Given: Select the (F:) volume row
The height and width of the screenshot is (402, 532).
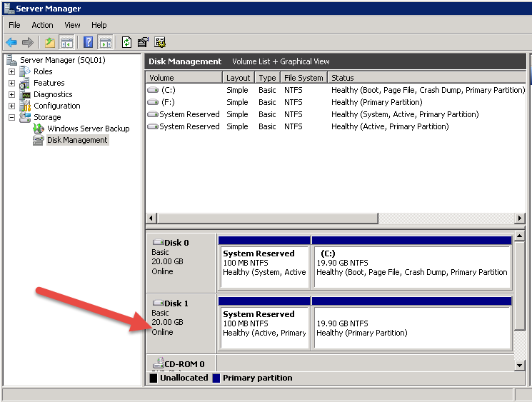Looking at the screenshot, I should click(336, 102).
